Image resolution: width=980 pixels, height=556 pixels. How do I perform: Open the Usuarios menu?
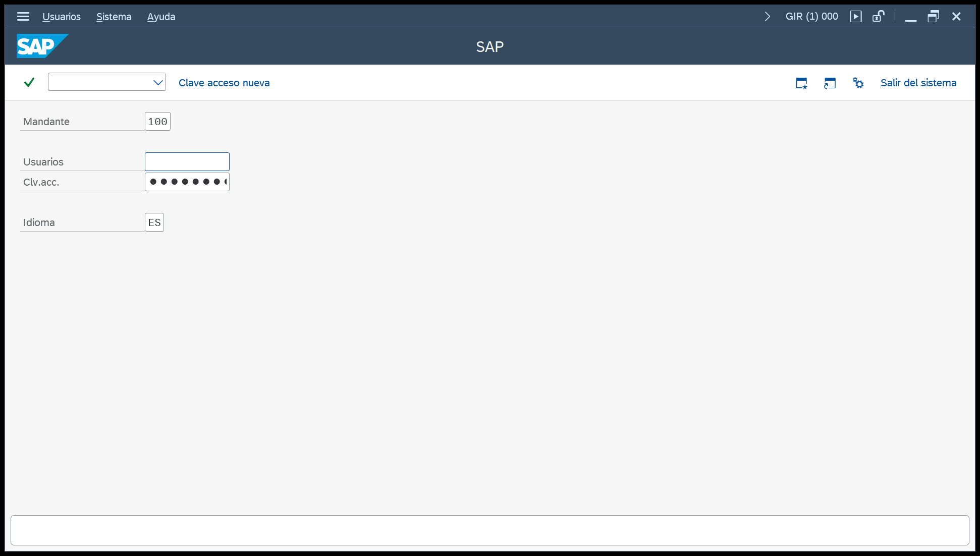[62, 17]
